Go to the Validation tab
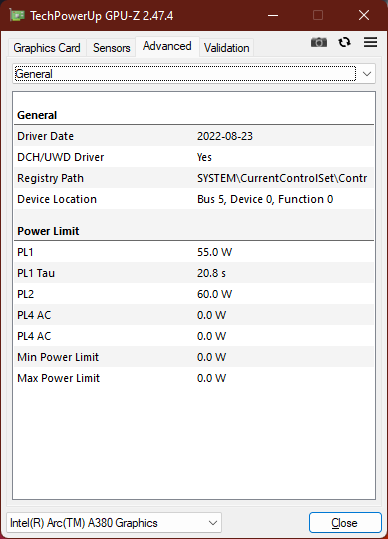Viewport: 388px width, 539px height. 226,48
